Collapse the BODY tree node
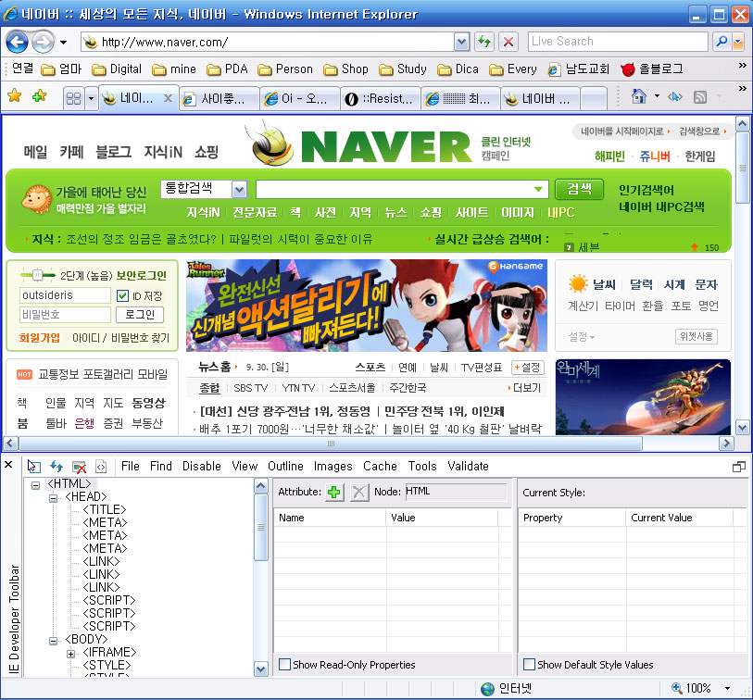The width and height of the screenshot is (753, 700). (54, 641)
